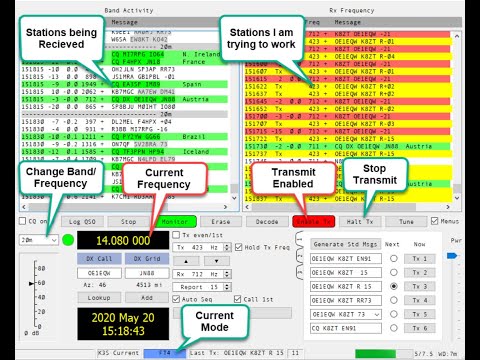Click the row 'CQ PY2YW GG66 Brazil'
This screenshot has width=480, height=360.
click(x=125, y=137)
